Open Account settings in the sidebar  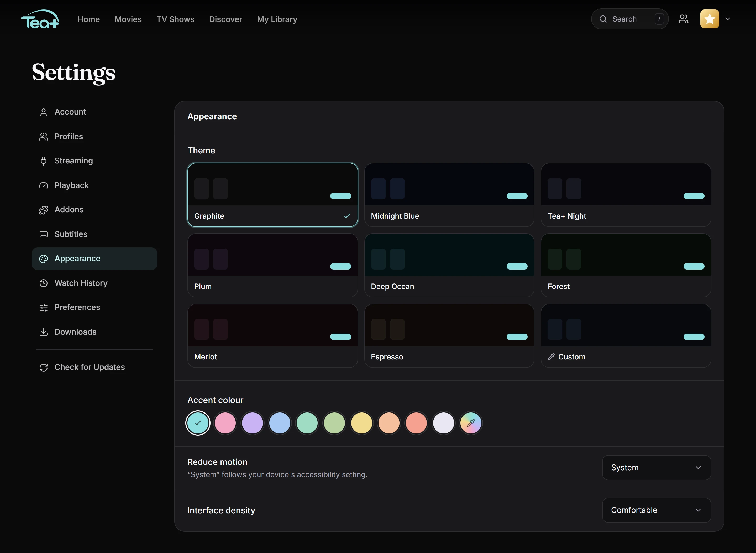click(94, 112)
